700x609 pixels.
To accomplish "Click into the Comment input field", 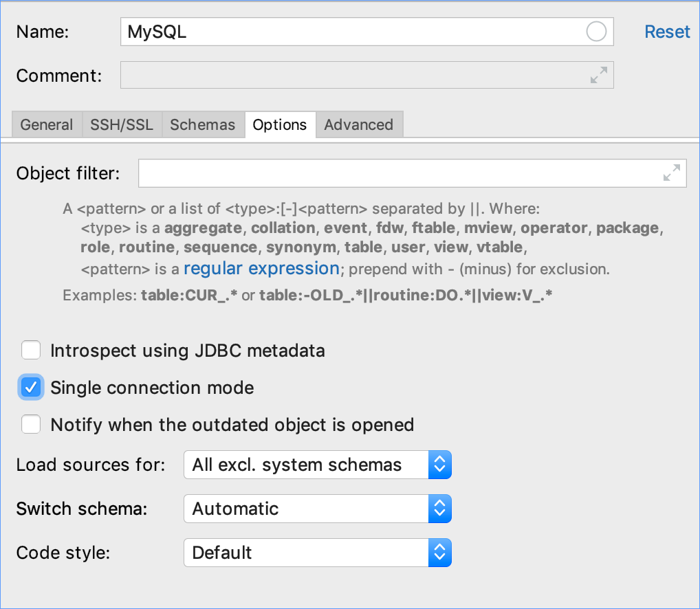I will [x=367, y=75].
